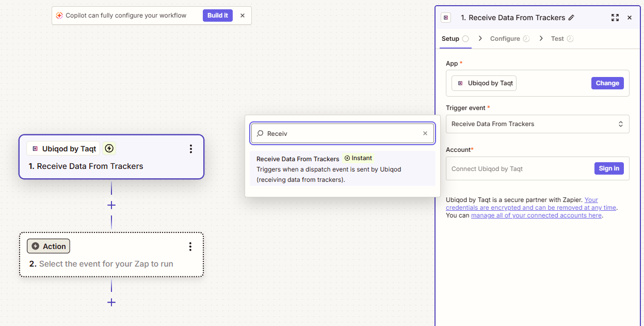Expand the side panel to full screen
Screen dimensions: 644x326
[615, 18]
